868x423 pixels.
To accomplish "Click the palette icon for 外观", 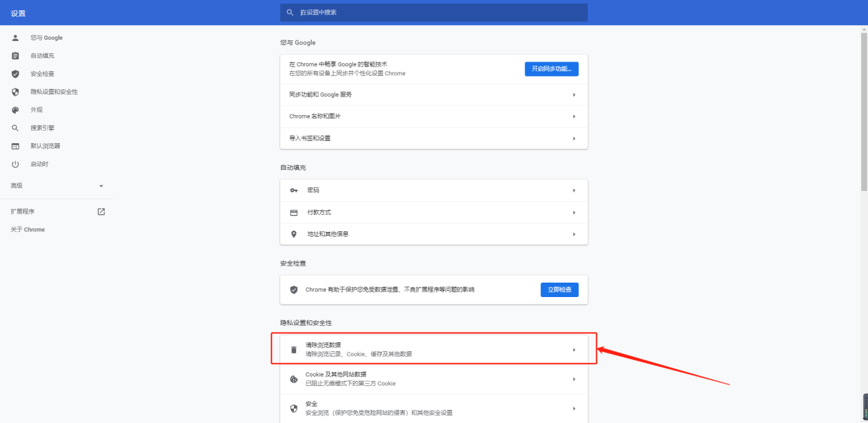I will (x=15, y=110).
